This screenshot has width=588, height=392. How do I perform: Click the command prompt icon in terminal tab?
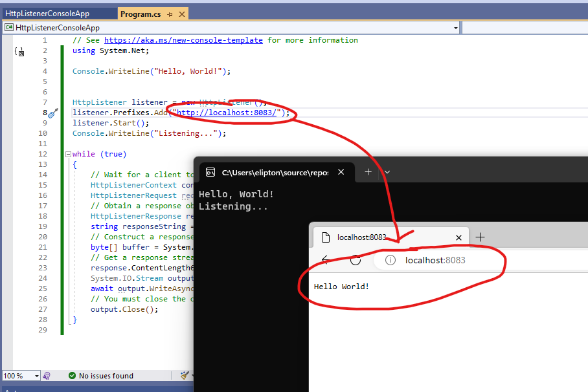coord(210,171)
